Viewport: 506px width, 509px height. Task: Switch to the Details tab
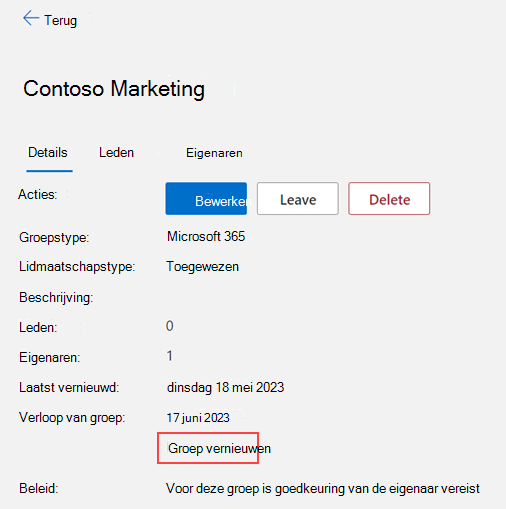[48, 153]
